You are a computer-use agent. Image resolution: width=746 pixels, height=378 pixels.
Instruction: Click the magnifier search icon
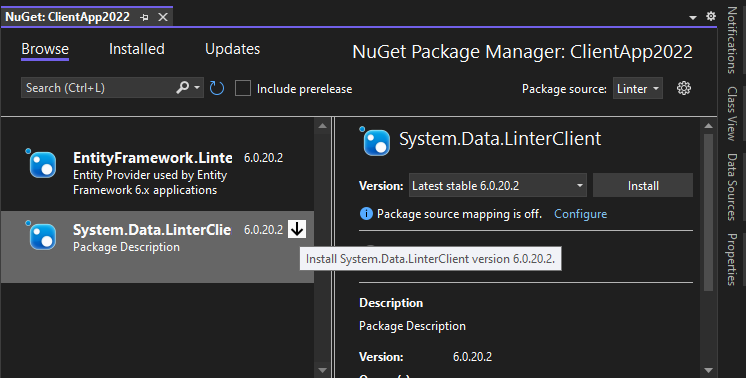(x=183, y=87)
